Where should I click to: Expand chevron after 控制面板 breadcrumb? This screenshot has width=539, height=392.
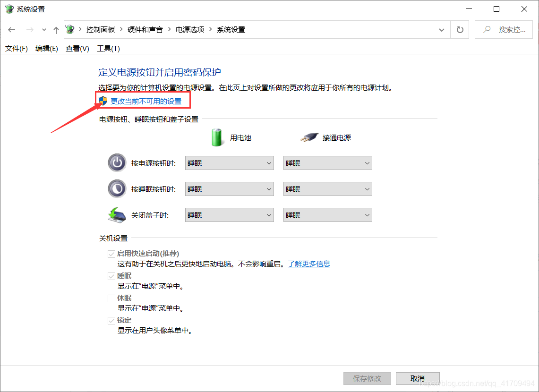121,30
